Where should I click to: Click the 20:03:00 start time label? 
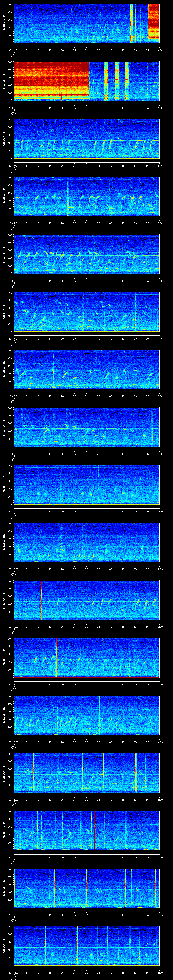[13, 166]
